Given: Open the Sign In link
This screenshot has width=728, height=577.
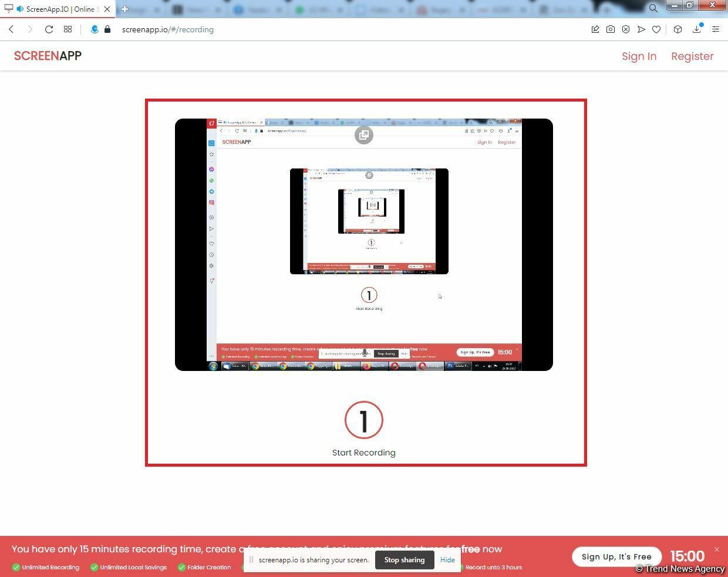Looking at the screenshot, I should (639, 56).
